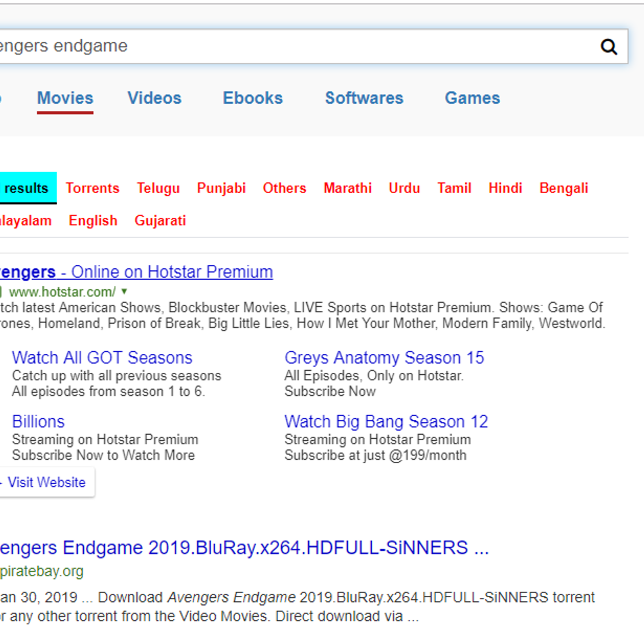Image resolution: width=644 pixels, height=644 pixels.
Task: Filter results by Bengali
Action: (x=564, y=188)
